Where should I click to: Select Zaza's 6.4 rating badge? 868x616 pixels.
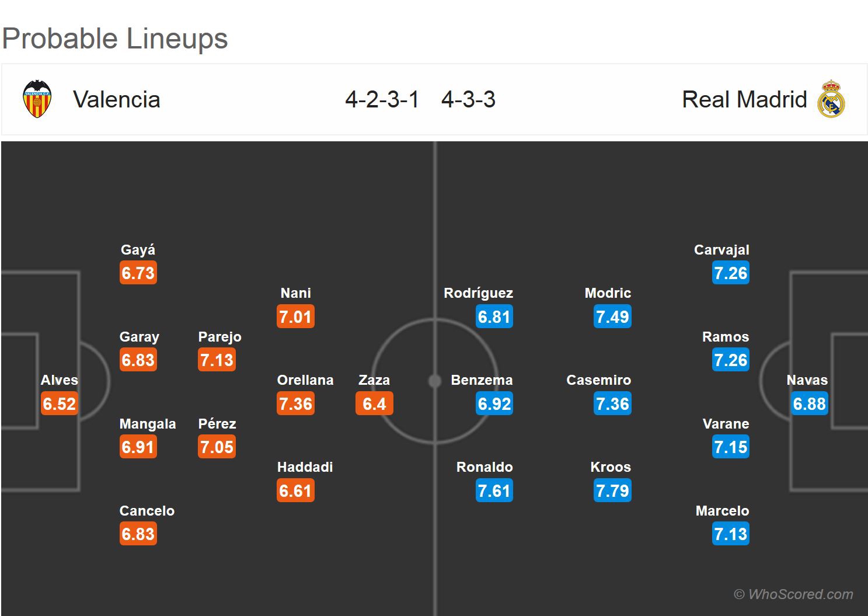click(x=374, y=404)
